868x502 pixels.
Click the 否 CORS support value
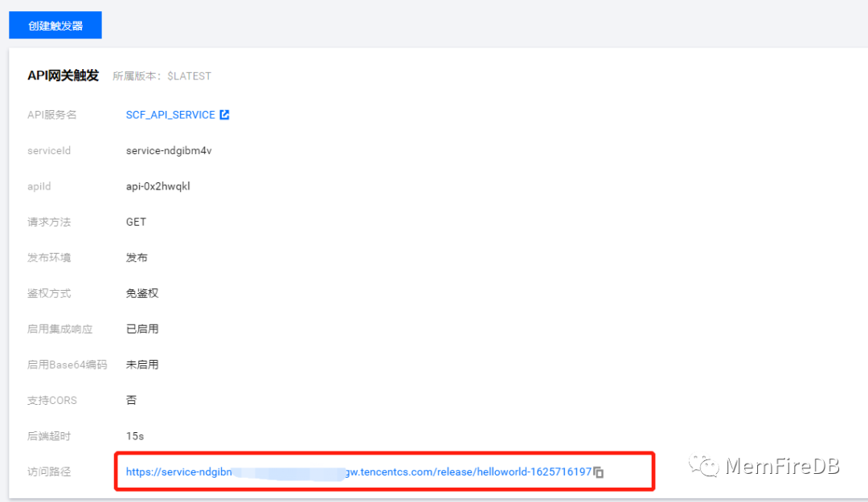point(131,400)
